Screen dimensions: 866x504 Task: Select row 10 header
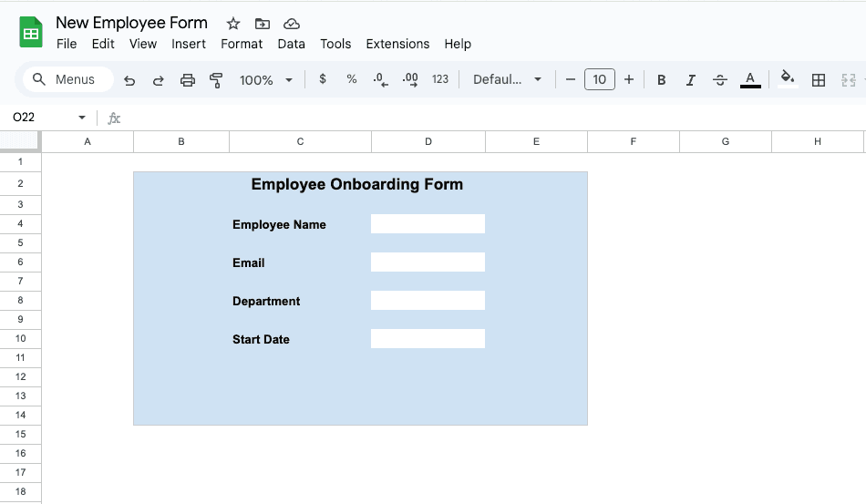[x=20, y=338]
